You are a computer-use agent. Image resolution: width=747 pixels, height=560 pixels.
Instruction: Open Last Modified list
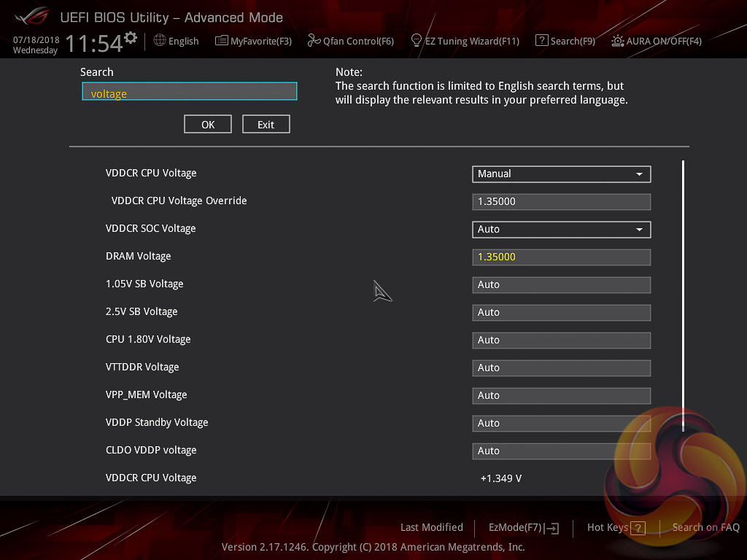(x=431, y=527)
